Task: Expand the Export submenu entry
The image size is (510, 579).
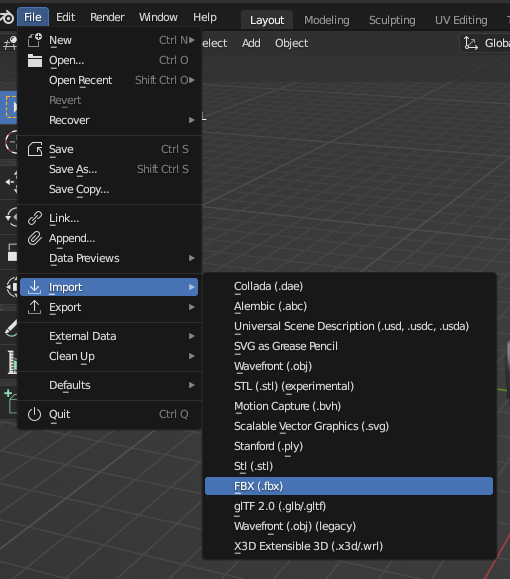Action: (109, 307)
